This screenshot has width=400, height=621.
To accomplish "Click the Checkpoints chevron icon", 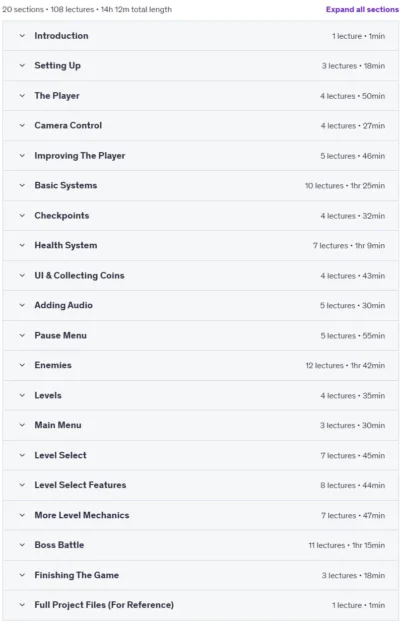I will coord(22,215).
